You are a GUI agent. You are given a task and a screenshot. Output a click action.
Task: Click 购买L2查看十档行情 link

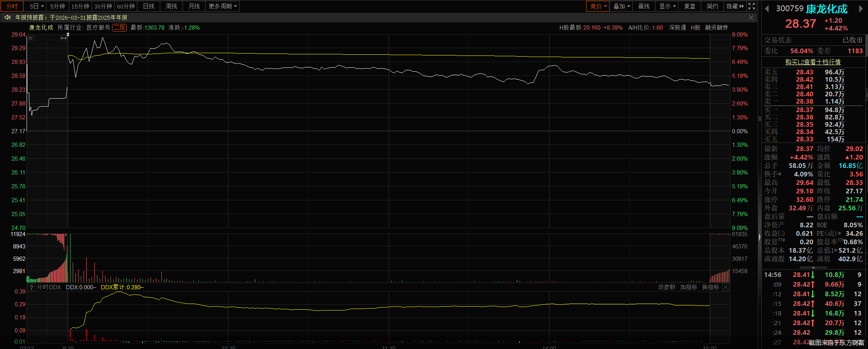pyautogui.click(x=813, y=62)
